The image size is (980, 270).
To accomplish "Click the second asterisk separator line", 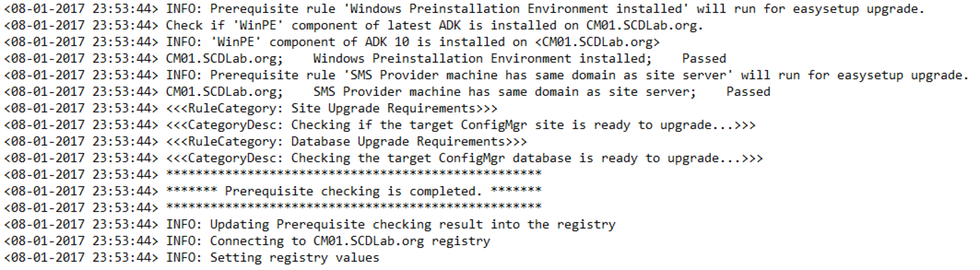I will tap(273, 207).
